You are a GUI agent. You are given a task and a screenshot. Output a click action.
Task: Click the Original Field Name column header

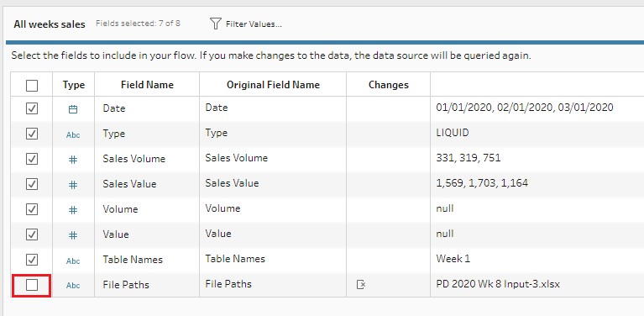pos(273,85)
